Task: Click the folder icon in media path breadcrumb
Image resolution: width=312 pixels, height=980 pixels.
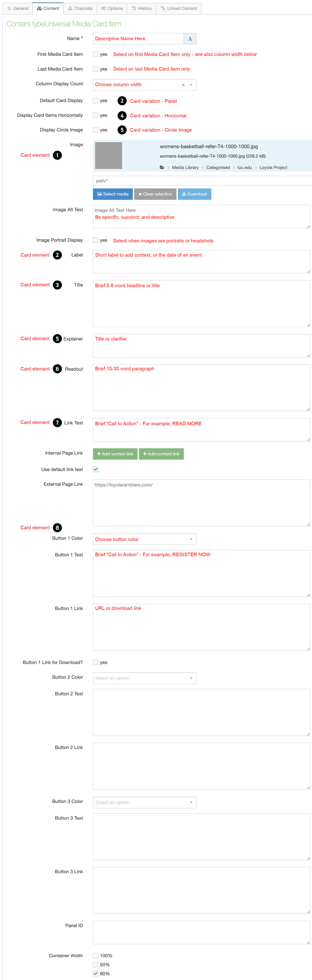Action: click(162, 167)
